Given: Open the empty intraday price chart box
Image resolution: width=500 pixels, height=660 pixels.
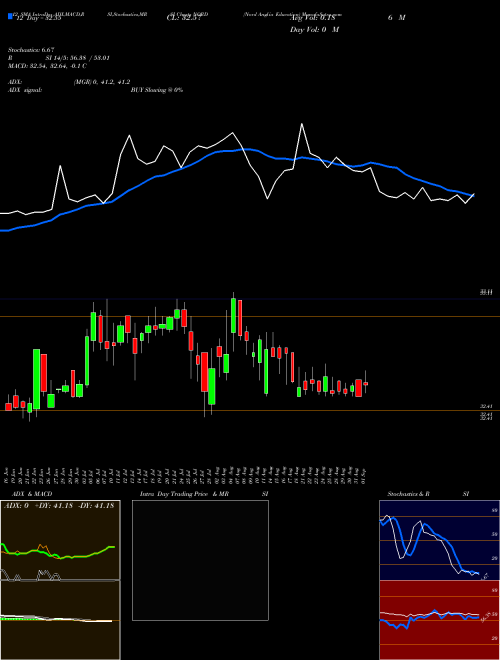Looking at the screenshot, I should pyautogui.click(x=200, y=560).
